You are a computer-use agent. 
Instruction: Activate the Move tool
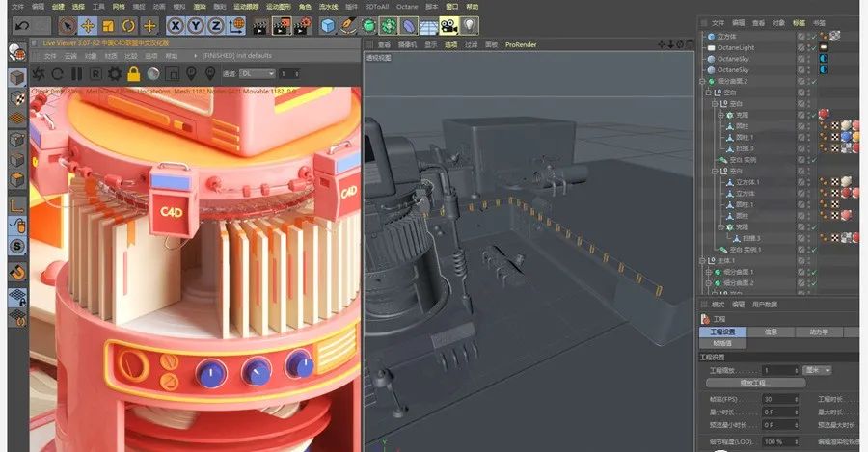coord(88,25)
